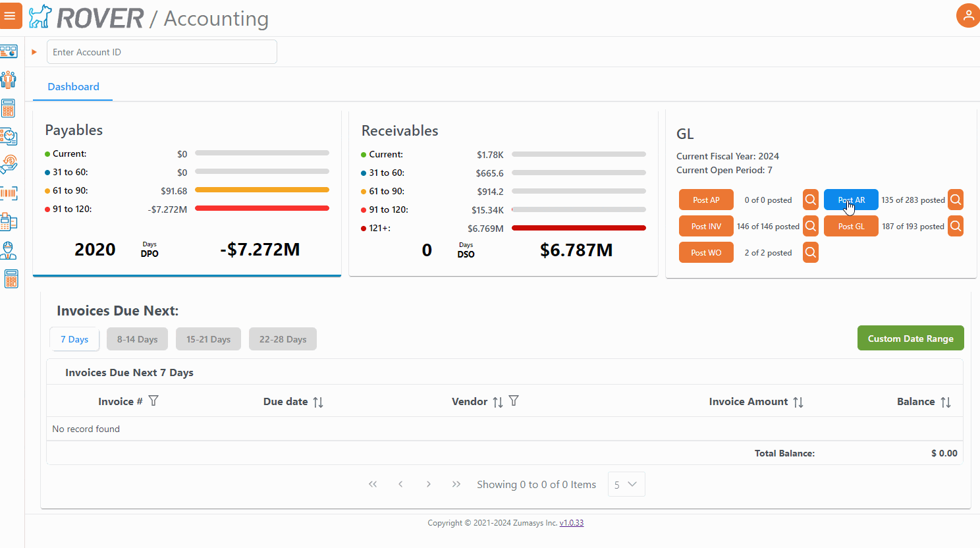Viewport: 980px width, 548px height.
Task: Click the magnifier next to 135 of 283 posted
Action: [956, 200]
